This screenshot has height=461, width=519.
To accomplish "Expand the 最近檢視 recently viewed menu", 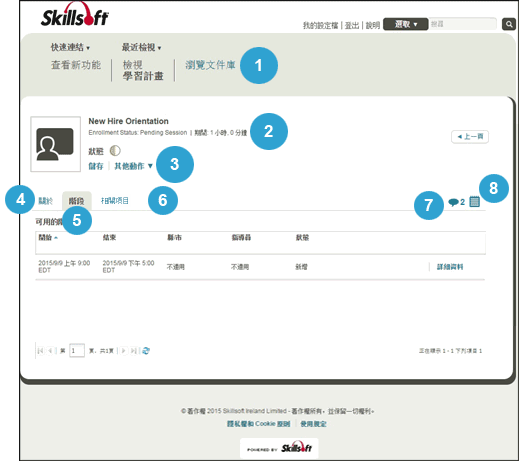I will pyautogui.click(x=141, y=47).
